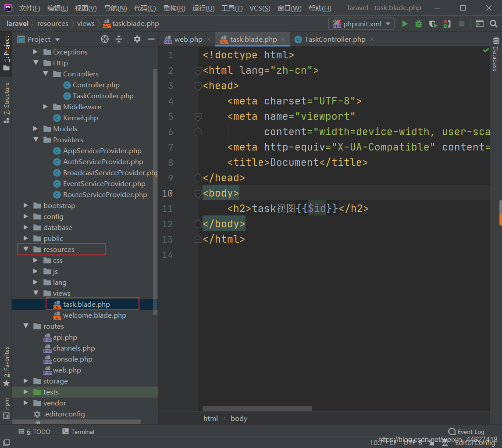Open the Structure tool window
This screenshot has width=502, height=448.
pos(7,103)
